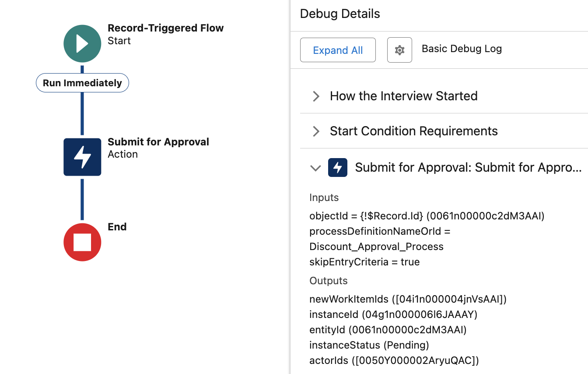588x374 pixels.
Task: Select the Submit for Approval Action label
Action: pos(158,148)
